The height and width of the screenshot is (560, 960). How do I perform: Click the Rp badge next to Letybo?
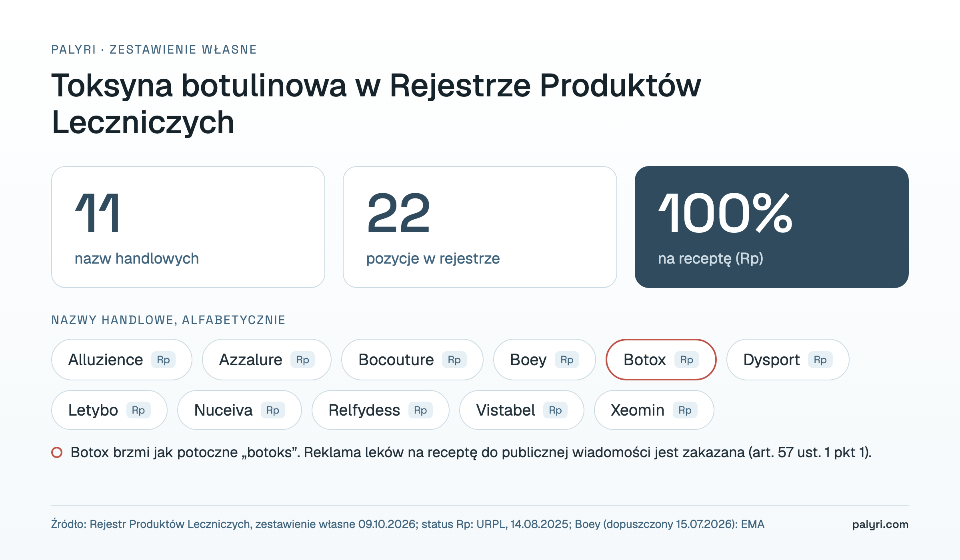[138, 410]
